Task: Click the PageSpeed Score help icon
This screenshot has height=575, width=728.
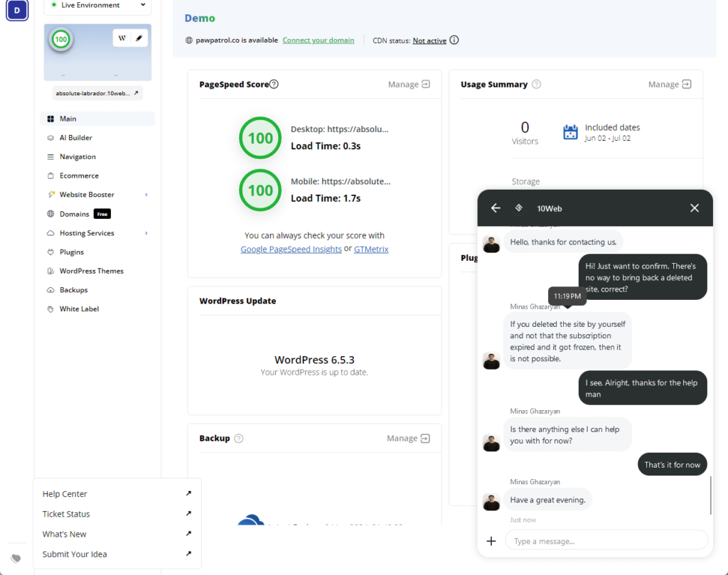Action: [x=274, y=84]
